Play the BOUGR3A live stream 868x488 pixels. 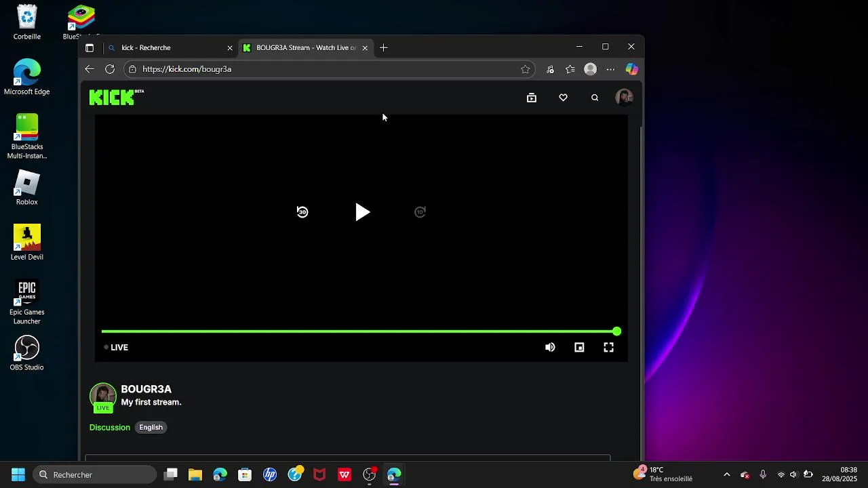tap(363, 212)
